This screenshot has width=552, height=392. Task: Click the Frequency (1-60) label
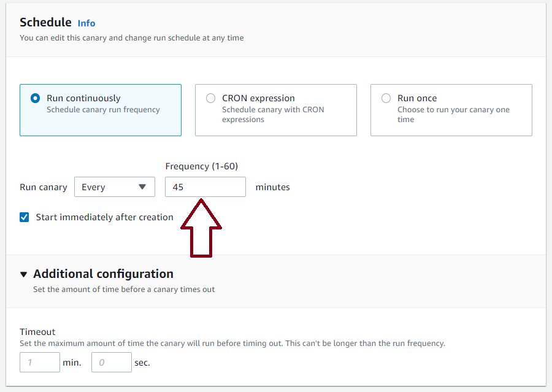click(202, 166)
